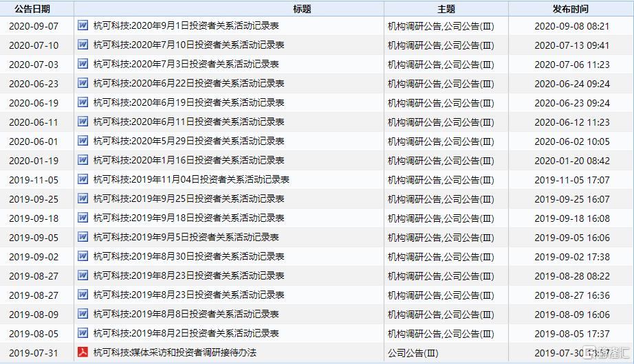Select announcement date 2020-06-01
The image size is (634, 364).
(x=34, y=141)
